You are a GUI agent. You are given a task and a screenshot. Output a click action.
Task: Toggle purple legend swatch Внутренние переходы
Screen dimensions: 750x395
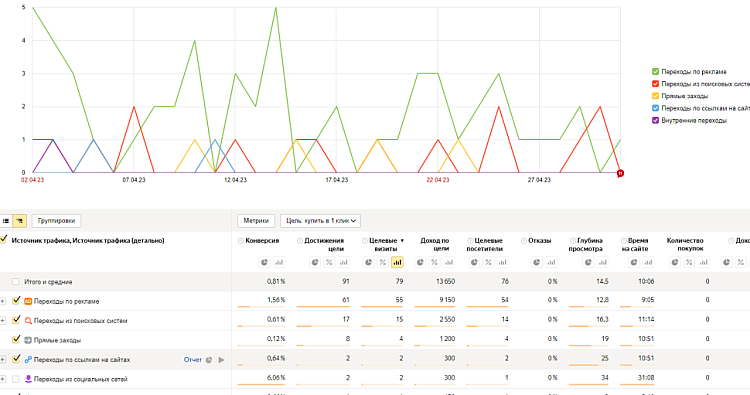655,120
